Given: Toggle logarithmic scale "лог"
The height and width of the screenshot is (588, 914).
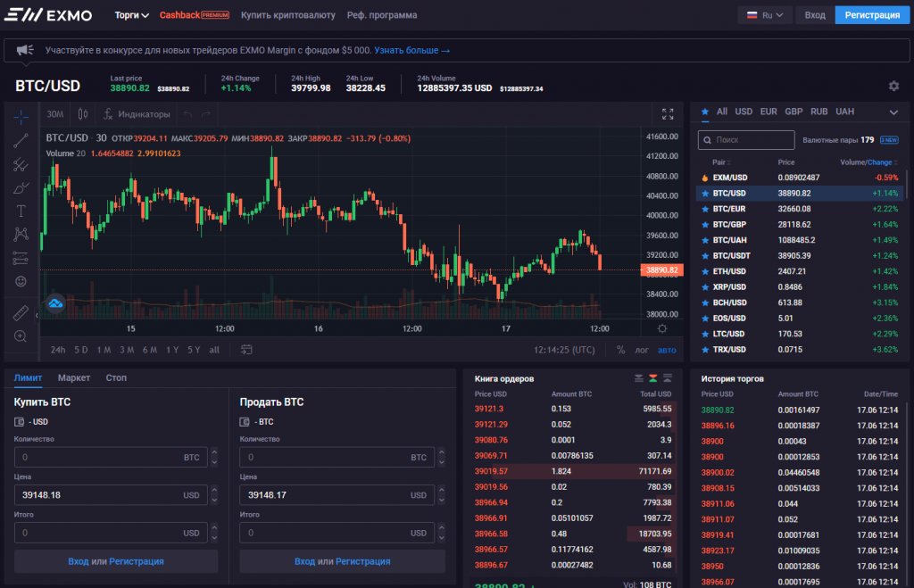Looking at the screenshot, I should pyautogui.click(x=642, y=350).
